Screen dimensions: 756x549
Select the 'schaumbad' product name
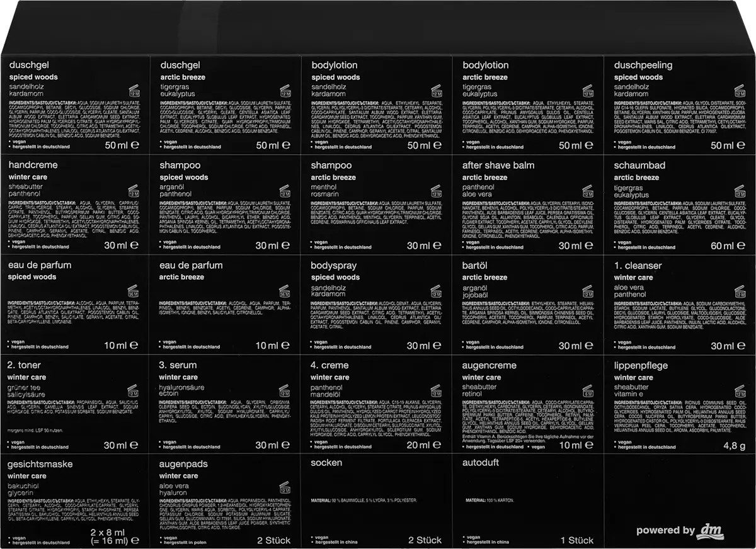(x=639, y=165)
